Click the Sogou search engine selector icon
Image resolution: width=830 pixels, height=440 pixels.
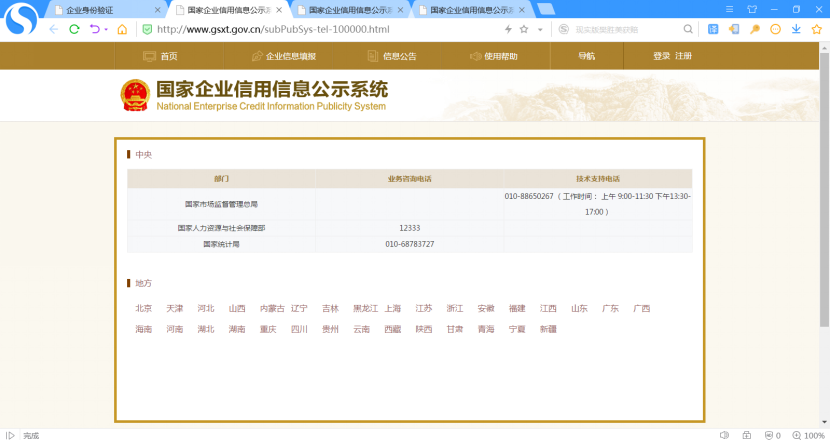[564, 29]
